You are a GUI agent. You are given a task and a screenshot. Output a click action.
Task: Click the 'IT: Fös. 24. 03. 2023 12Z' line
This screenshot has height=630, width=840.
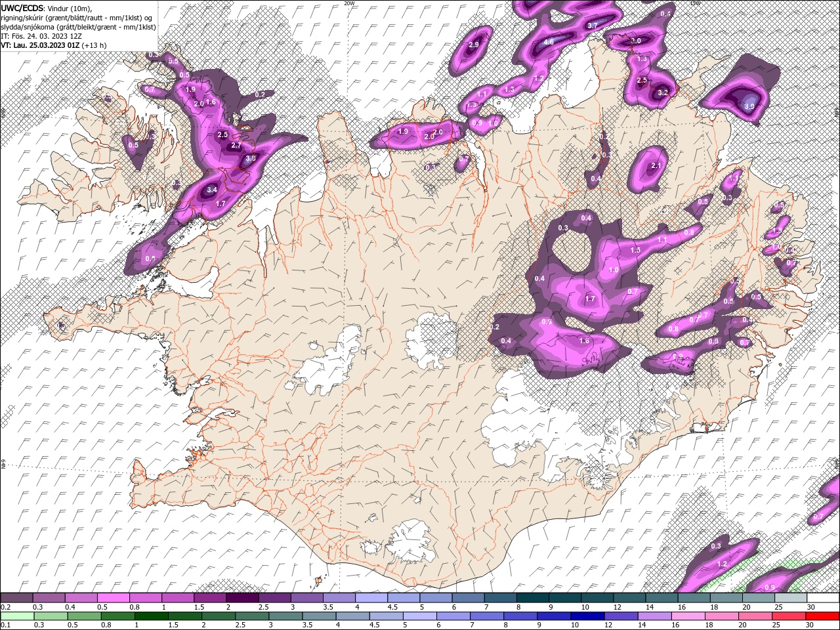point(41,36)
